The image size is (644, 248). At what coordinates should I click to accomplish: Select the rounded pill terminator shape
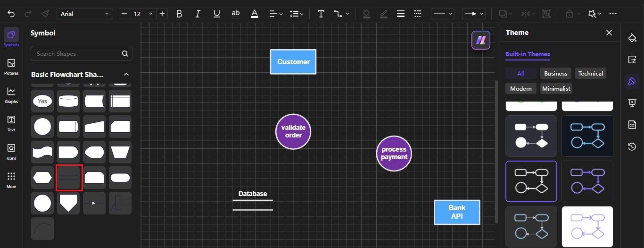click(120, 178)
